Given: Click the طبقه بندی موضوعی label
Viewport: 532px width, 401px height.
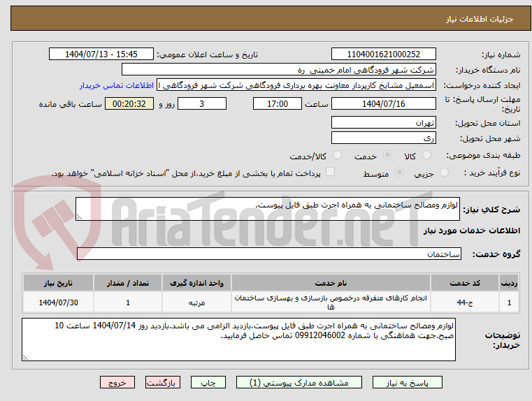Looking at the screenshot, I should [483, 156].
